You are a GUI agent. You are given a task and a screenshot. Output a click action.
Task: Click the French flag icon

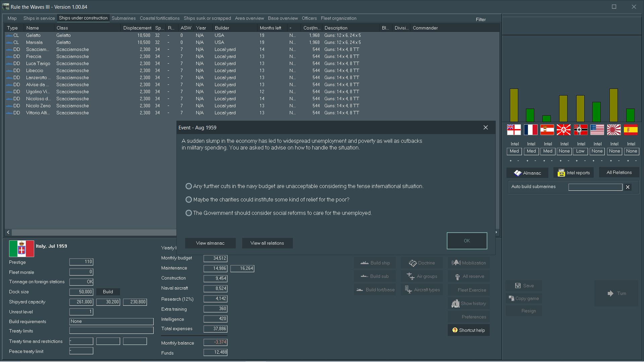pyautogui.click(x=531, y=130)
